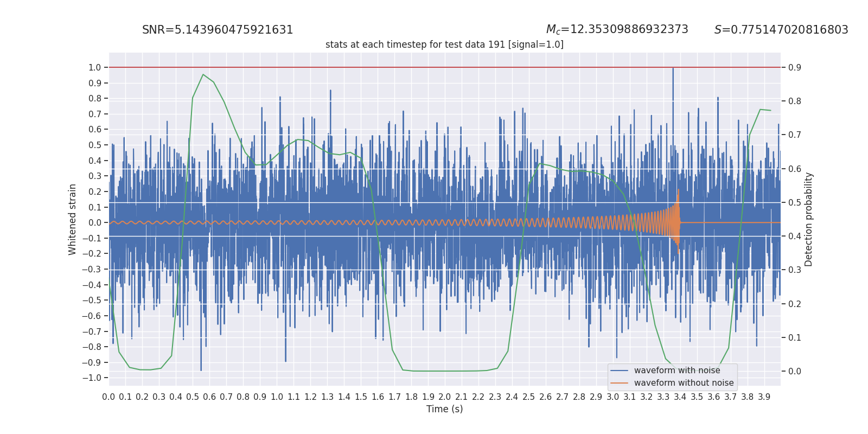The height and width of the screenshot is (434, 868).
Task: Click the 2.9 time tick label
Action: (x=596, y=397)
